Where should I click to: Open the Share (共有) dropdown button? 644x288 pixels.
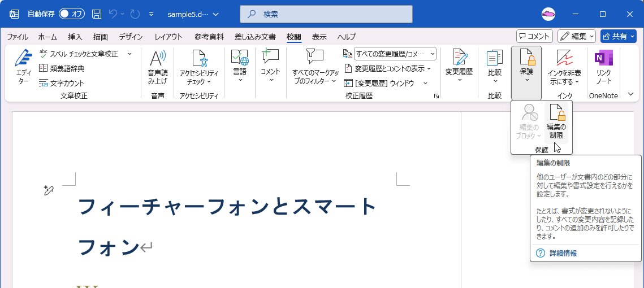click(x=618, y=36)
